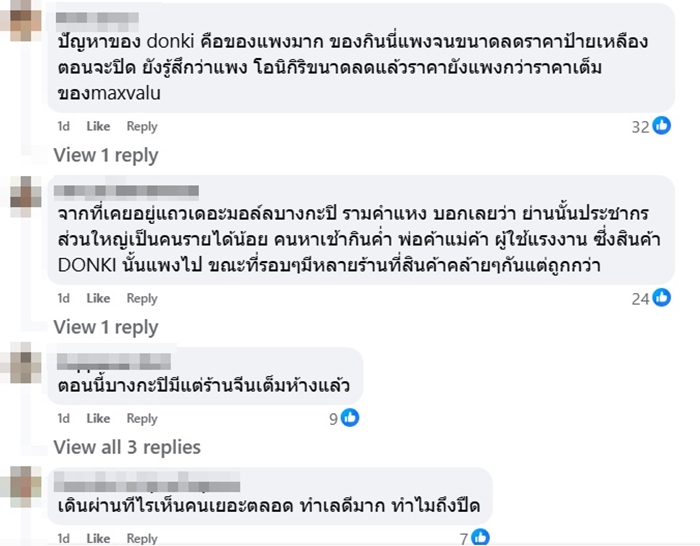Reply to the comment with 24 reactions
Viewport: 700px width, 546px height.
click(142, 298)
